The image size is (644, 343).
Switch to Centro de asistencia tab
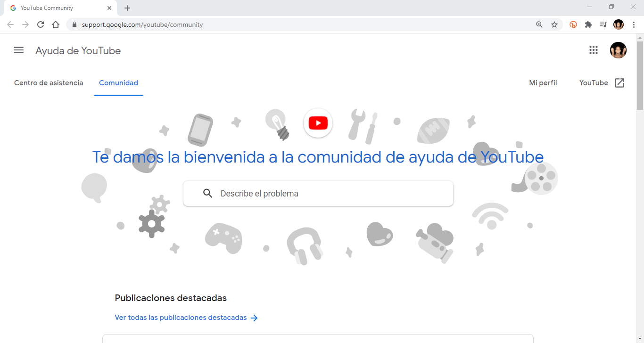[x=49, y=83]
